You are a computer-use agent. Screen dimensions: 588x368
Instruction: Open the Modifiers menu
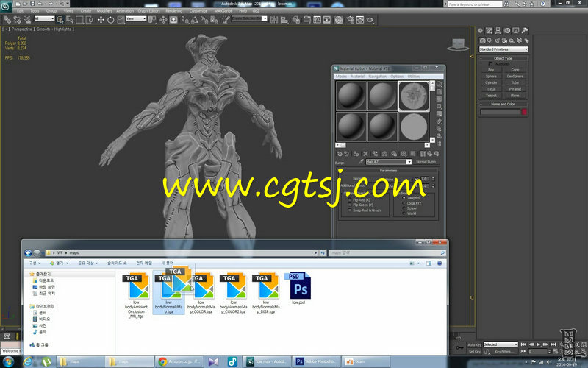(104, 11)
